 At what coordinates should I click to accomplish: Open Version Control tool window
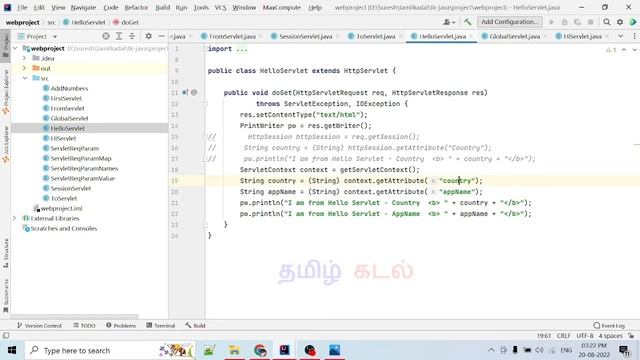coord(39,325)
